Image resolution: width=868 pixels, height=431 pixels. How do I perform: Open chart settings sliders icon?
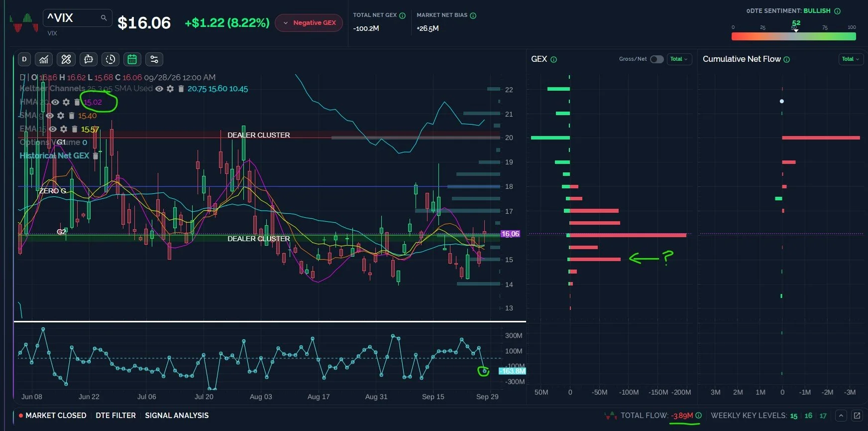point(154,59)
